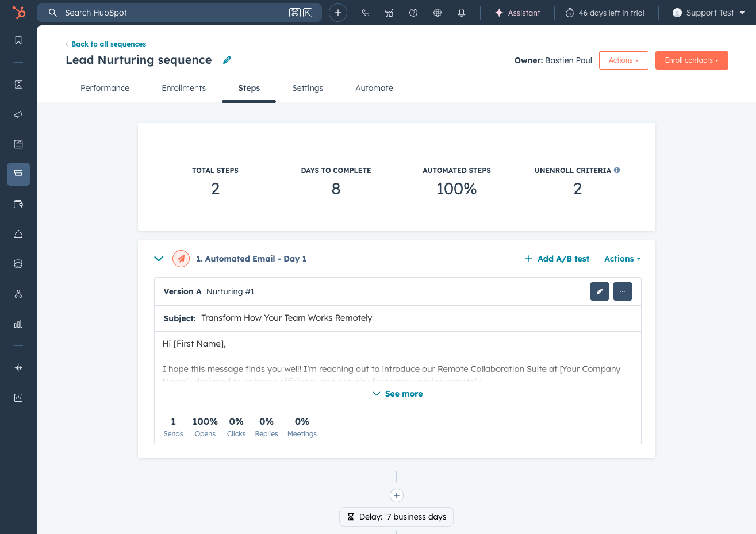
Task: Open the Support Test account menu
Action: pyautogui.click(x=708, y=13)
